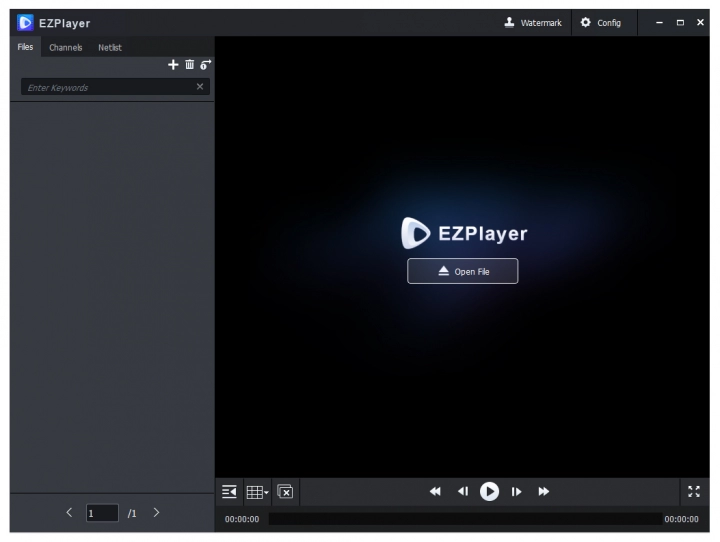Close all playback windows
The width and height of the screenshot is (720, 542).
[x=285, y=491]
